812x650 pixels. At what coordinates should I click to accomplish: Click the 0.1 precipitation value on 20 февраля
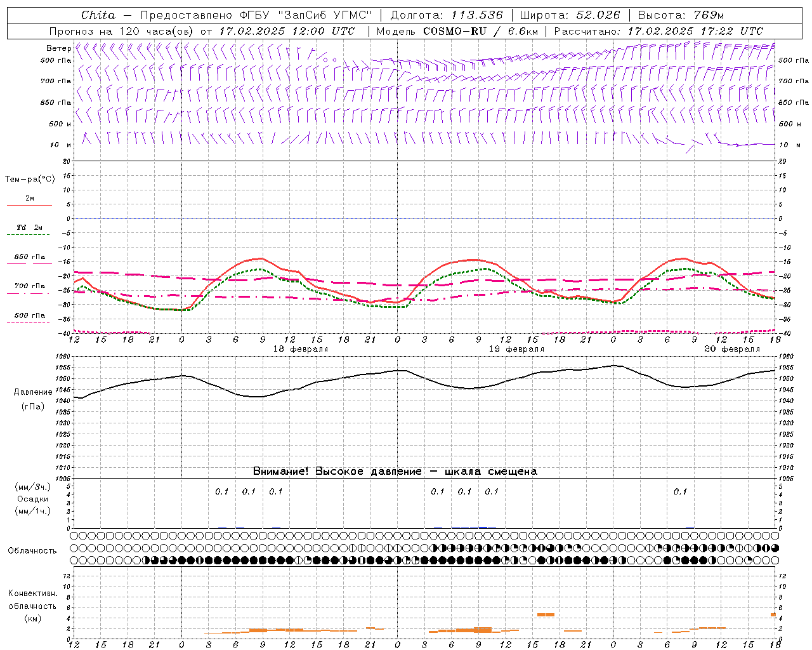click(680, 491)
